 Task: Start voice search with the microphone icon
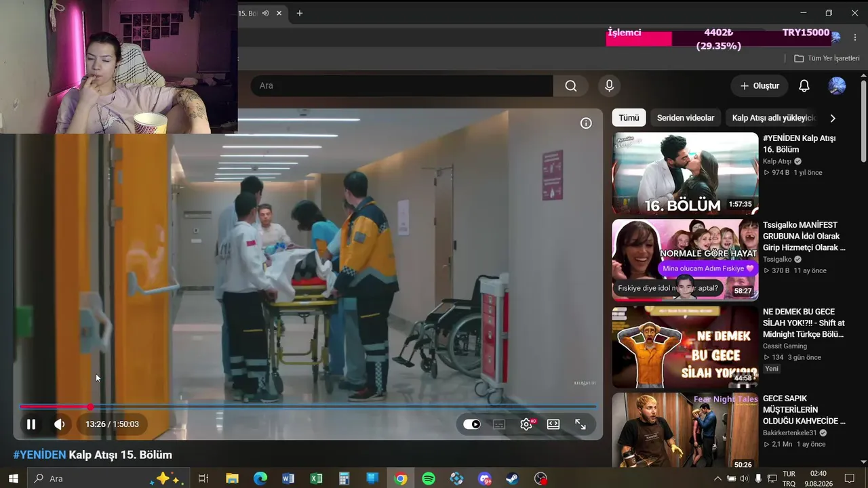click(x=609, y=85)
